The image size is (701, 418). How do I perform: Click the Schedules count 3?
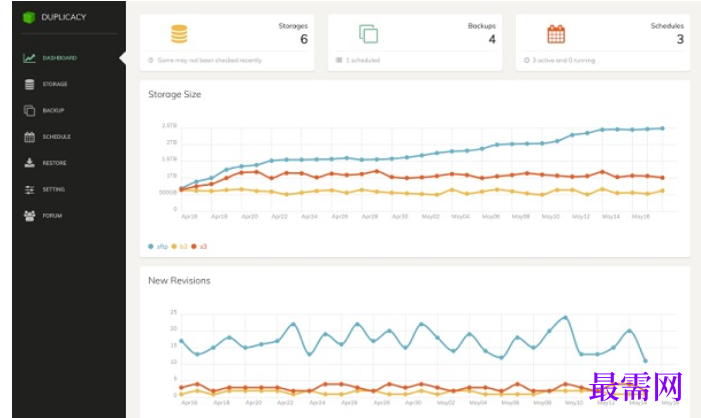pyautogui.click(x=680, y=39)
